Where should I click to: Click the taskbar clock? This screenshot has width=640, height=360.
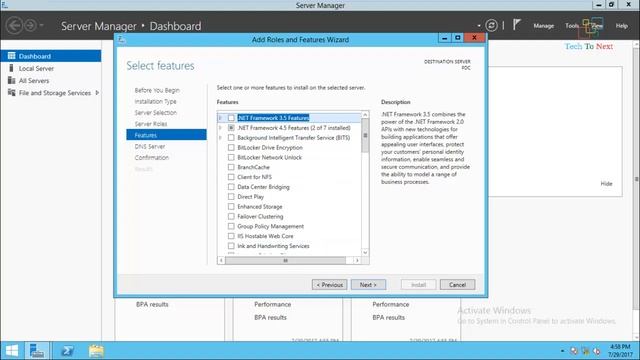click(619, 351)
